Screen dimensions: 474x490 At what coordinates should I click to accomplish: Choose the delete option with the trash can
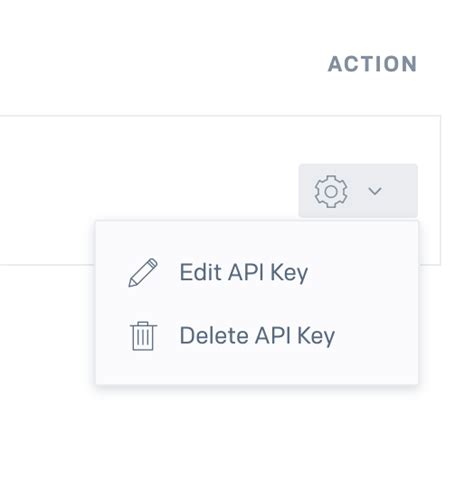click(x=257, y=336)
